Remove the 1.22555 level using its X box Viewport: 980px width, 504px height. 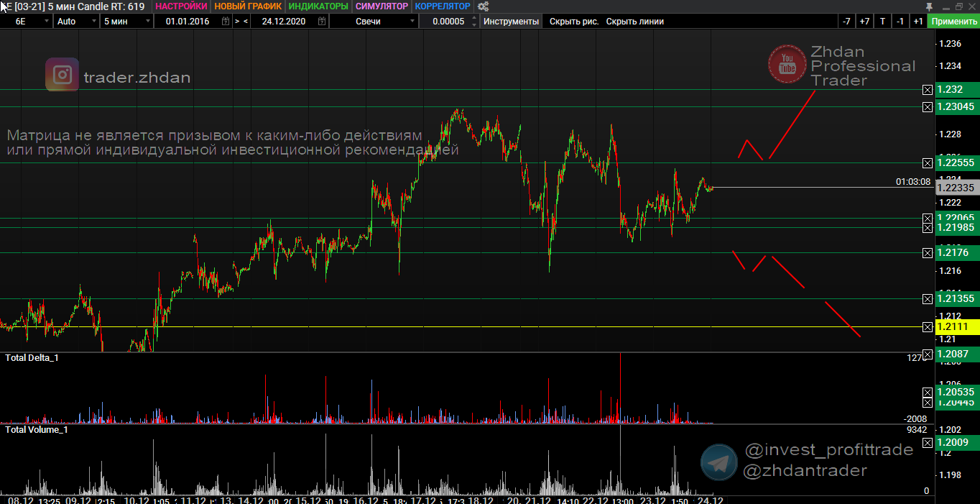(928, 163)
